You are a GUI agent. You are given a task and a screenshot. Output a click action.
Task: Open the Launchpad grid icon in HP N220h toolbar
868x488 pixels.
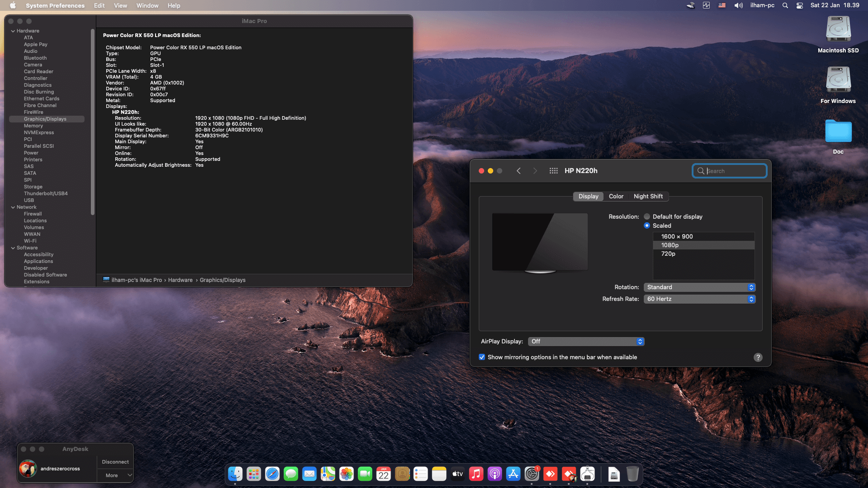click(553, 171)
